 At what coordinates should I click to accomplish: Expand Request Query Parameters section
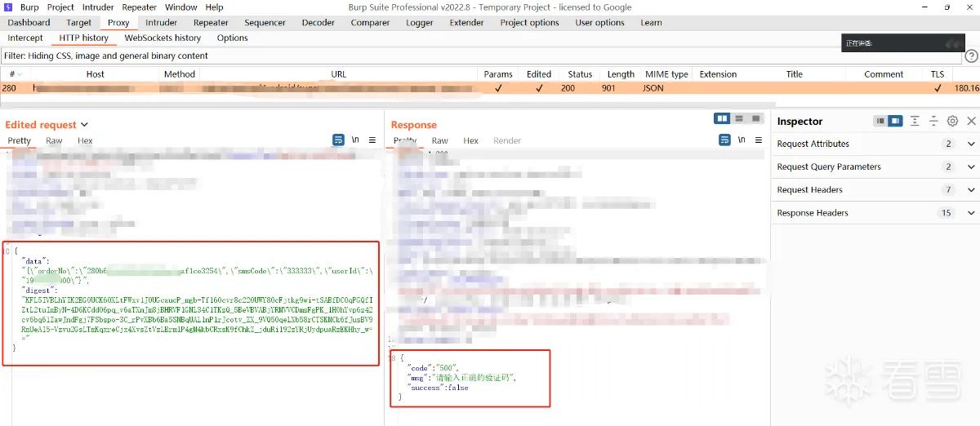(x=971, y=166)
